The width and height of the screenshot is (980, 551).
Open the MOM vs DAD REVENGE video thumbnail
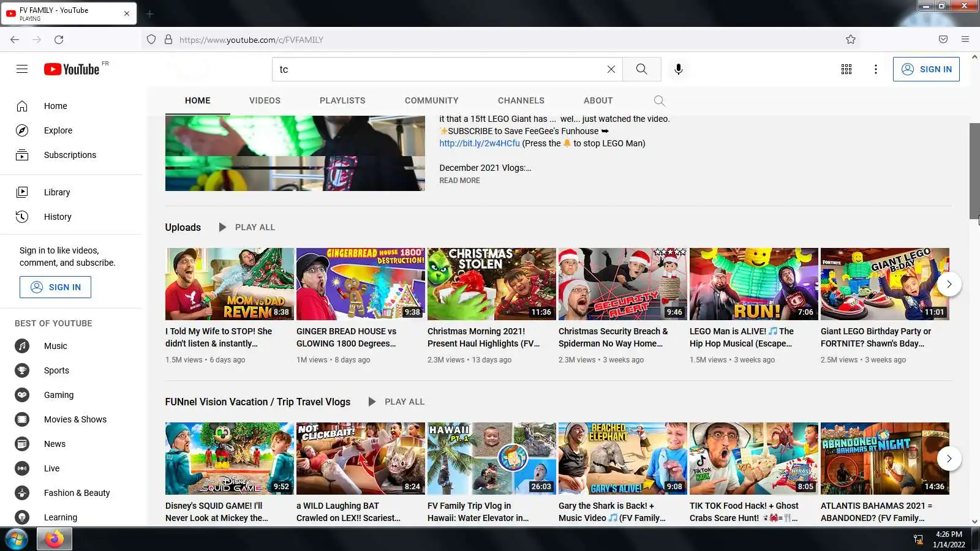[230, 284]
